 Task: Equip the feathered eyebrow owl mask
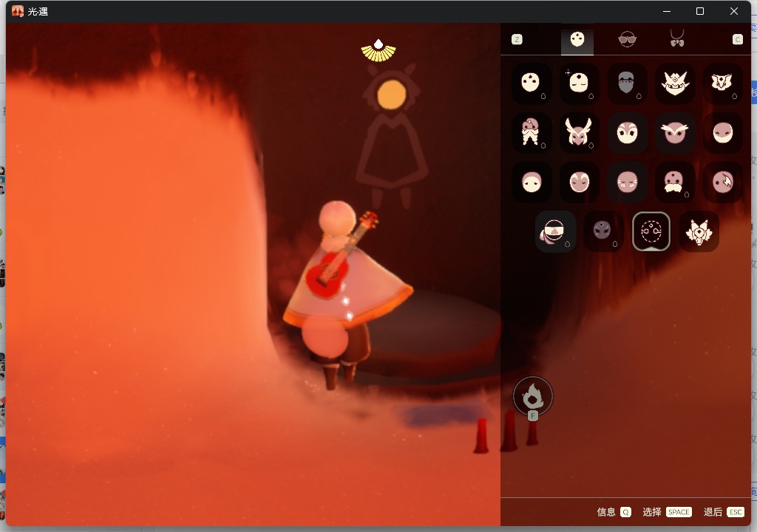tap(675, 132)
